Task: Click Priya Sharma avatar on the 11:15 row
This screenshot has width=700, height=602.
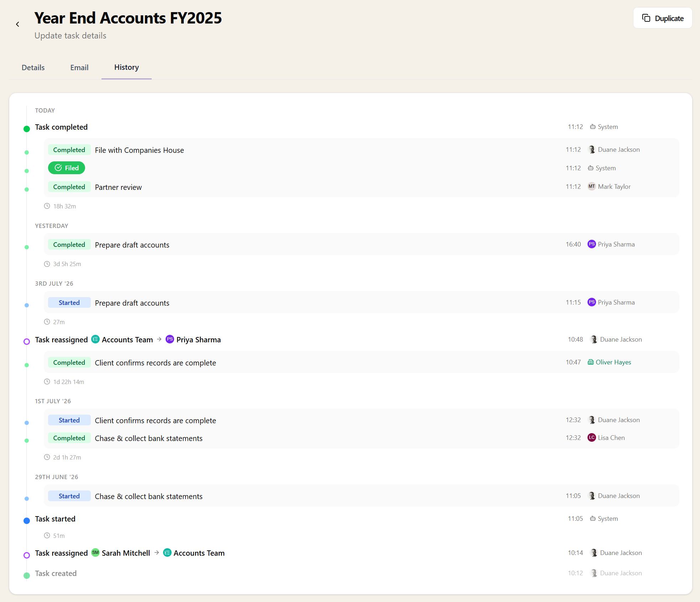Action: click(x=592, y=302)
